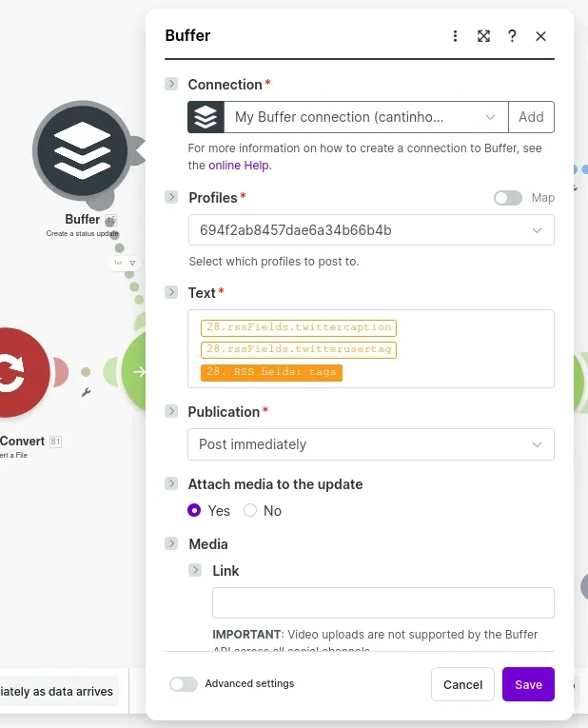Open the Publication 'Post immediately' dropdown
The image size is (588, 728).
click(x=371, y=444)
